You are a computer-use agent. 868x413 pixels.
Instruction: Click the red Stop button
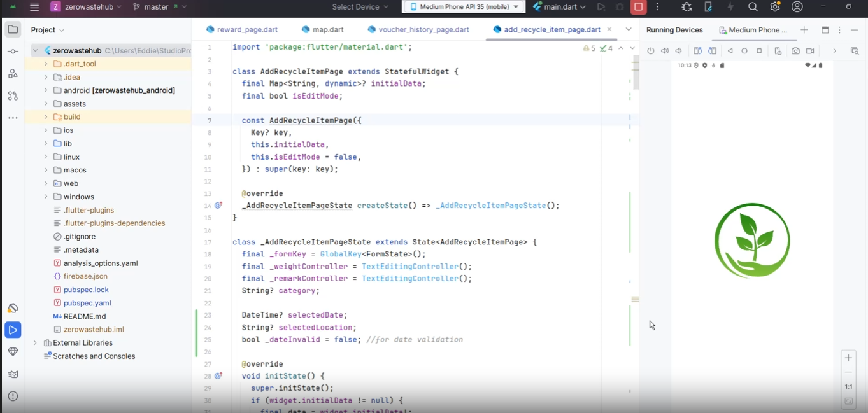[x=638, y=7]
